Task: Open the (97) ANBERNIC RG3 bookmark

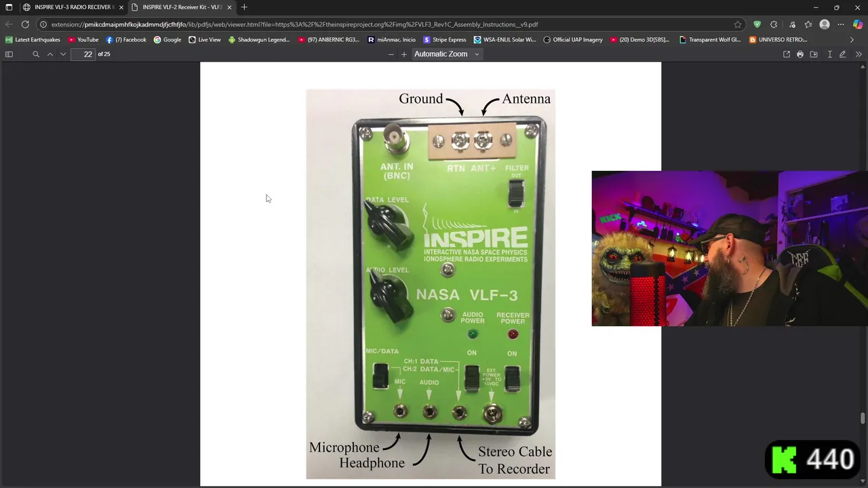Action: tap(329, 40)
